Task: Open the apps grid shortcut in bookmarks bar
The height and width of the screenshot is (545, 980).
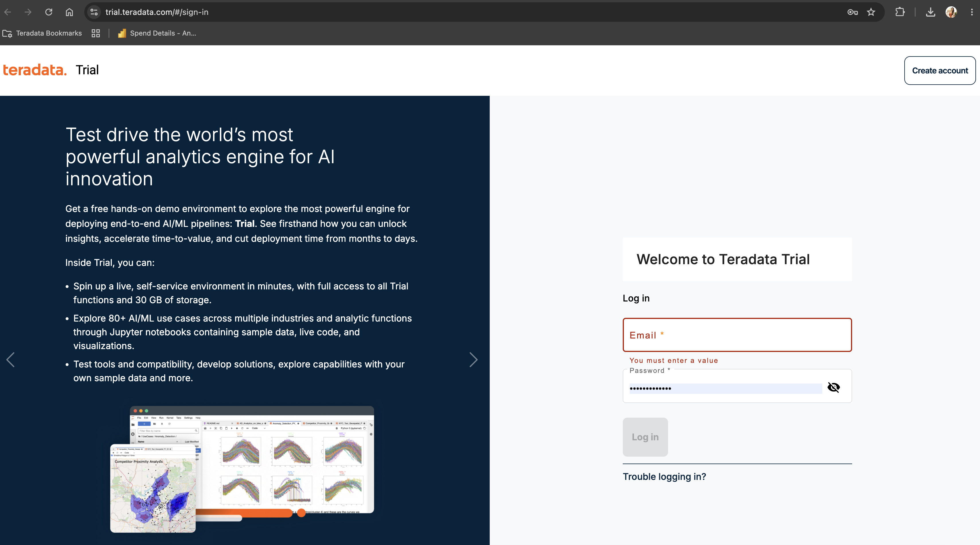Action: (96, 33)
